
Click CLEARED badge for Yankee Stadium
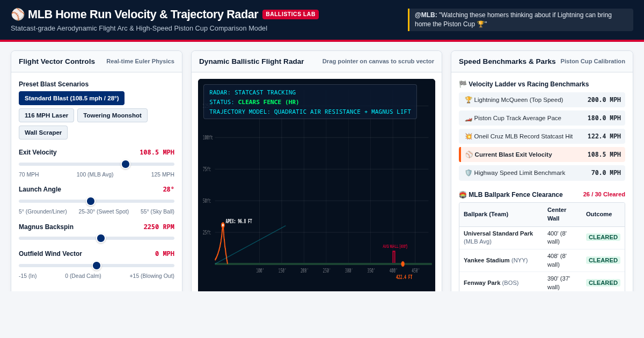pyautogui.click(x=603, y=260)
